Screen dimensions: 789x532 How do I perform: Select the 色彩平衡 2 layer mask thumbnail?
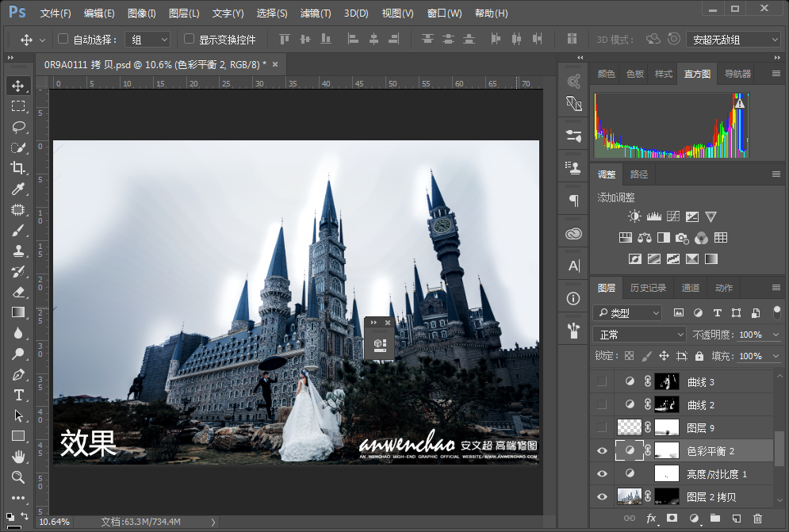pyautogui.click(x=666, y=450)
